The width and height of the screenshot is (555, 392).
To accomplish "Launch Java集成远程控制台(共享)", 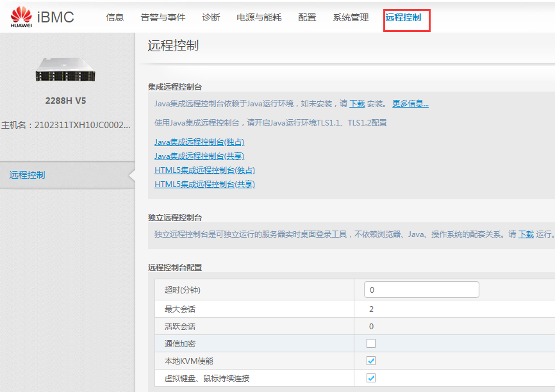I will click(x=199, y=156).
